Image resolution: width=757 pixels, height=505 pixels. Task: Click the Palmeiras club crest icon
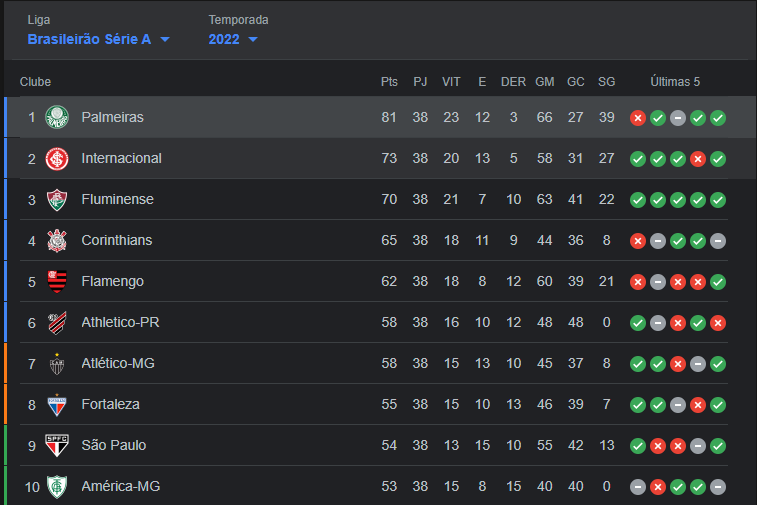click(x=57, y=117)
